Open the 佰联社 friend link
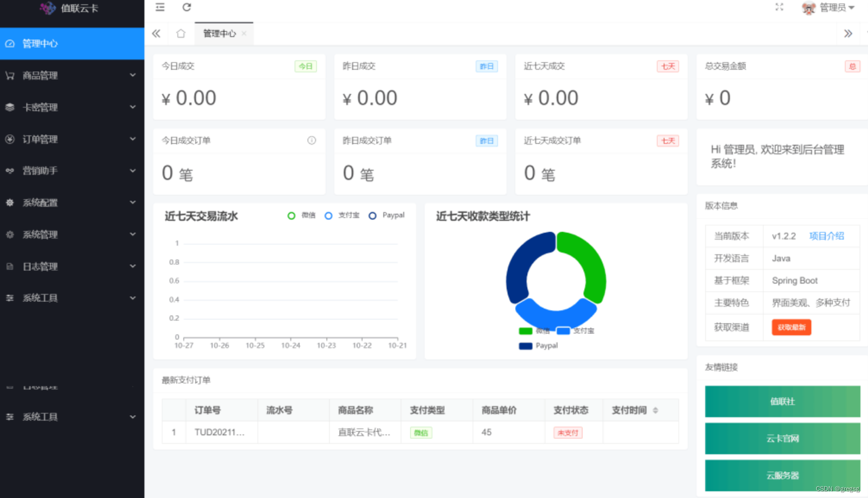This screenshot has height=498, width=868. tap(782, 401)
